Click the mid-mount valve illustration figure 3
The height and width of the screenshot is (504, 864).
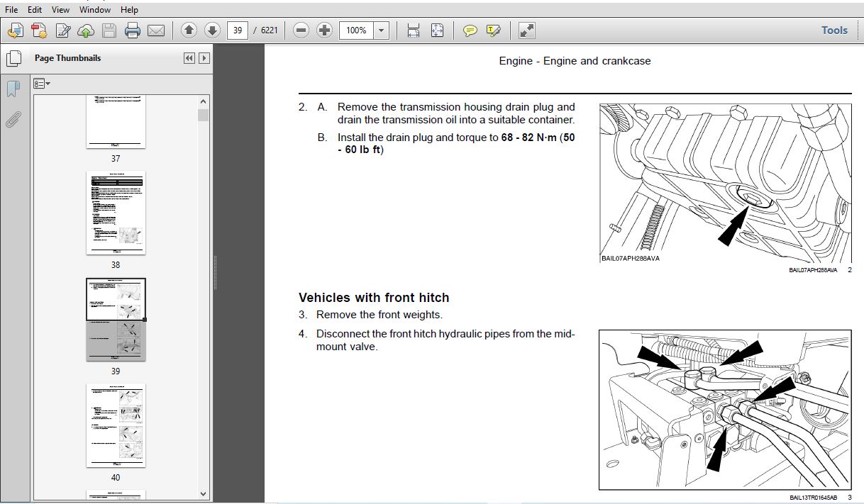click(x=725, y=410)
